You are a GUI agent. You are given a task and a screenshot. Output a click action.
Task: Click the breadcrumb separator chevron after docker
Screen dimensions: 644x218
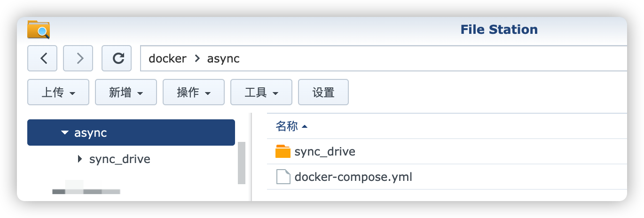click(x=197, y=59)
